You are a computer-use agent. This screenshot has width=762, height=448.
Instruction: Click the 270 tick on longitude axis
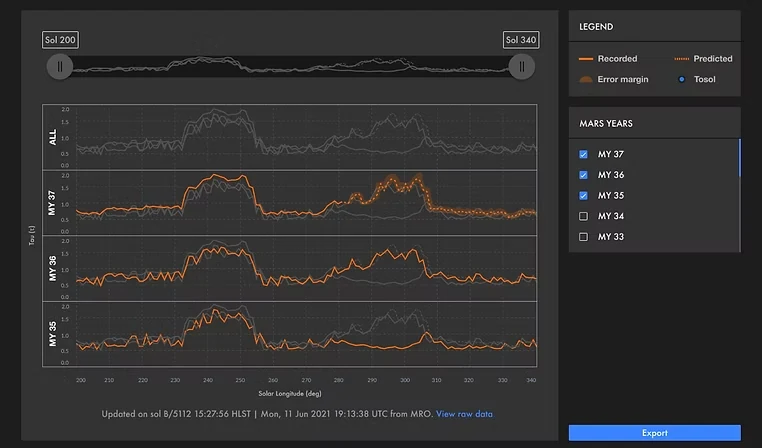(x=306, y=380)
